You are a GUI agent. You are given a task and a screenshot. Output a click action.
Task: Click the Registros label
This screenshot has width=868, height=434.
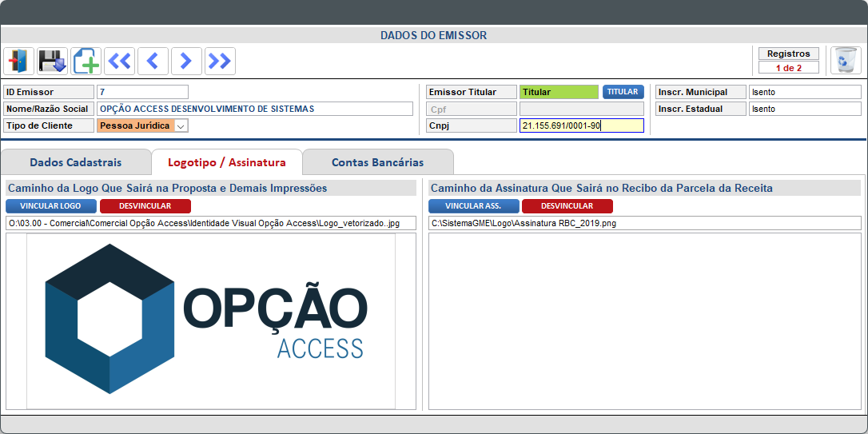tap(789, 54)
